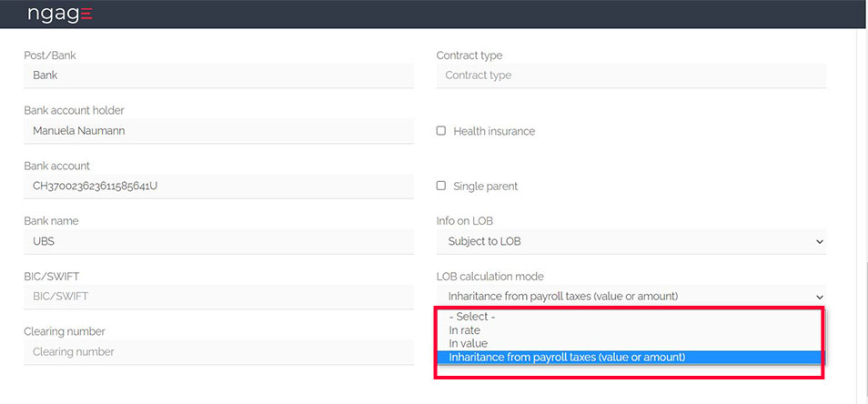Open the Info on LOB dropdown
This screenshot has width=868, height=404.
pos(631,241)
